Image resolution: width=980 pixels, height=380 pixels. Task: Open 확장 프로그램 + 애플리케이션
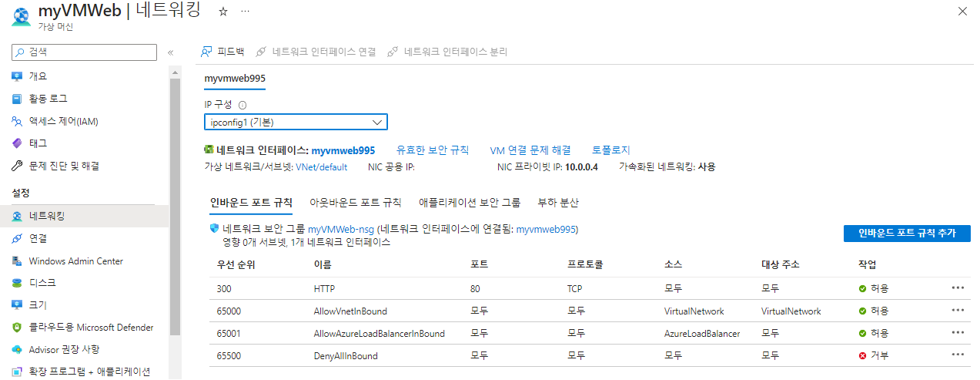(x=89, y=372)
